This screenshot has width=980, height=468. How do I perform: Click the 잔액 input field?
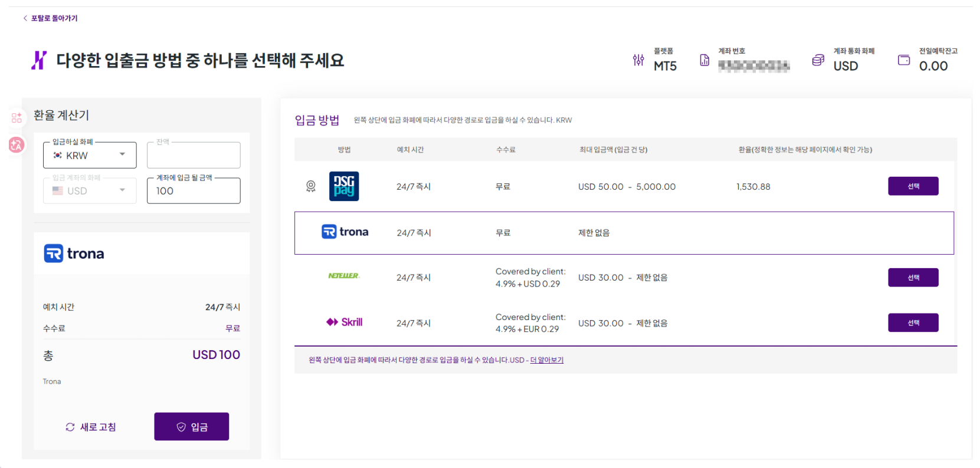point(194,155)
